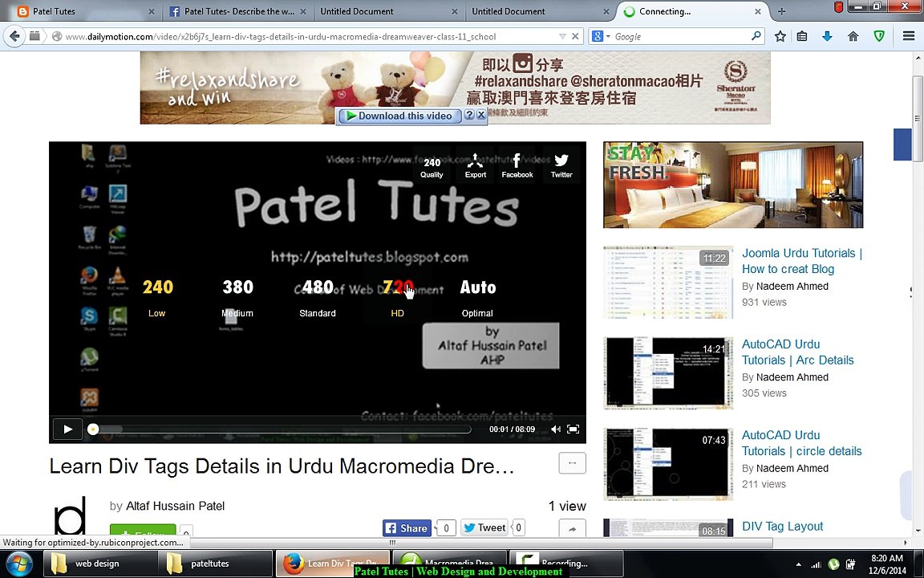Click the page vertical scrollbar
Screen dimensions: 924x578
tap(918, 118)
